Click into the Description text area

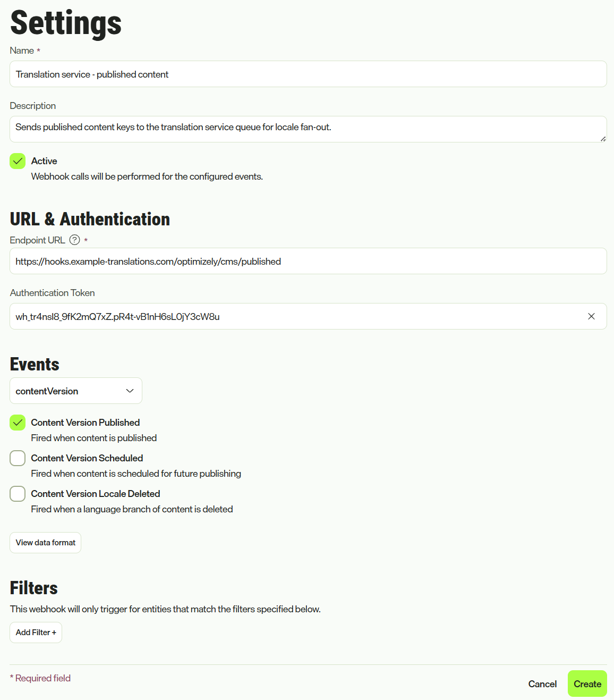(x=308, y=129)
